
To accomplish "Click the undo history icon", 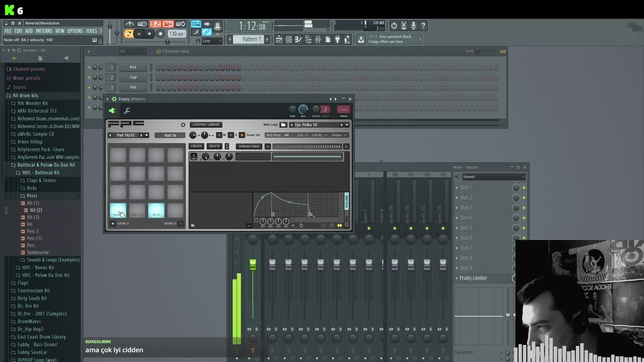I will (x=394, y=25).
